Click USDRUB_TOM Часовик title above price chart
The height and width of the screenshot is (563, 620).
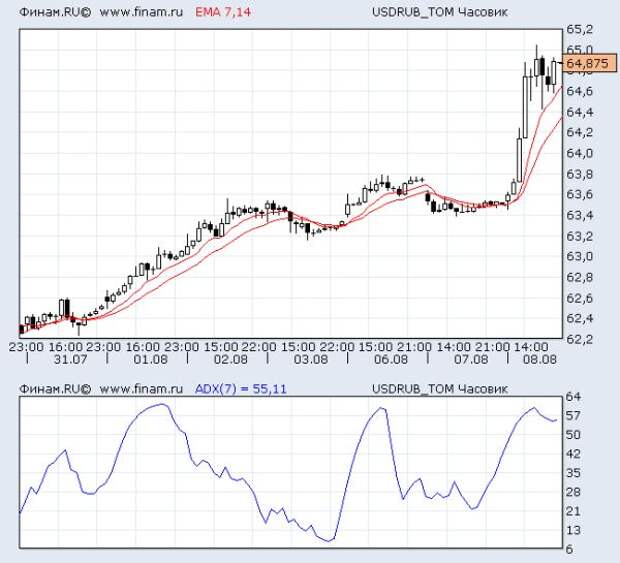coord(441,13)
